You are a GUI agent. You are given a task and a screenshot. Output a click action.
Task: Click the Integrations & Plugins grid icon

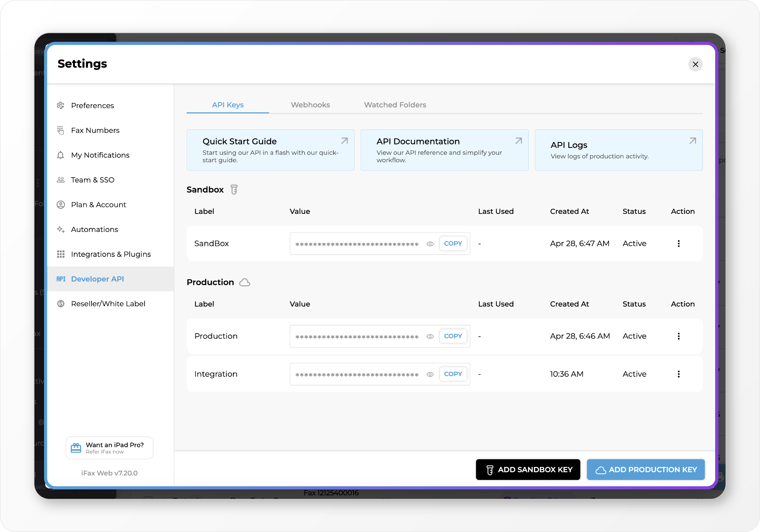coord(61,254)
